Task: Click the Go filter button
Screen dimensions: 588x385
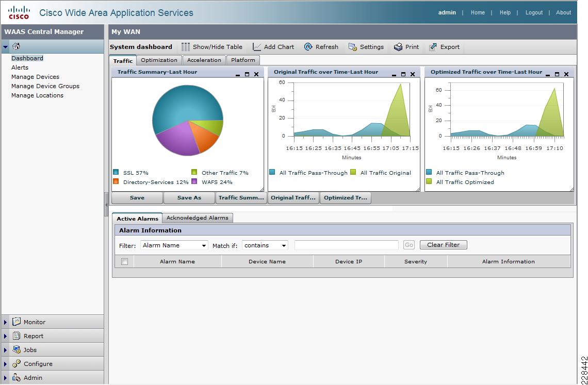Action: pos(409,245)
